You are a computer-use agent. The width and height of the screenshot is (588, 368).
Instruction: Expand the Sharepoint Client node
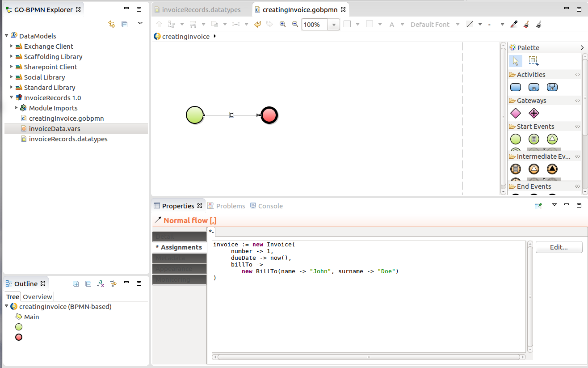[x=12, y=67]
